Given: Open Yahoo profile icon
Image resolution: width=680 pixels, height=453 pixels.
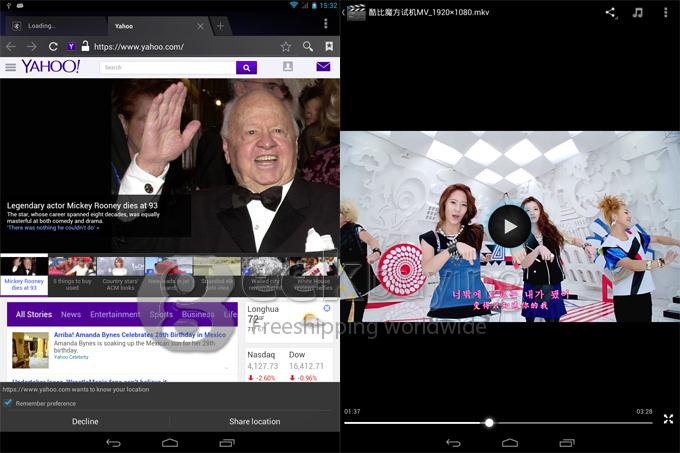Looking at the screenshot, I should [288, 66].
